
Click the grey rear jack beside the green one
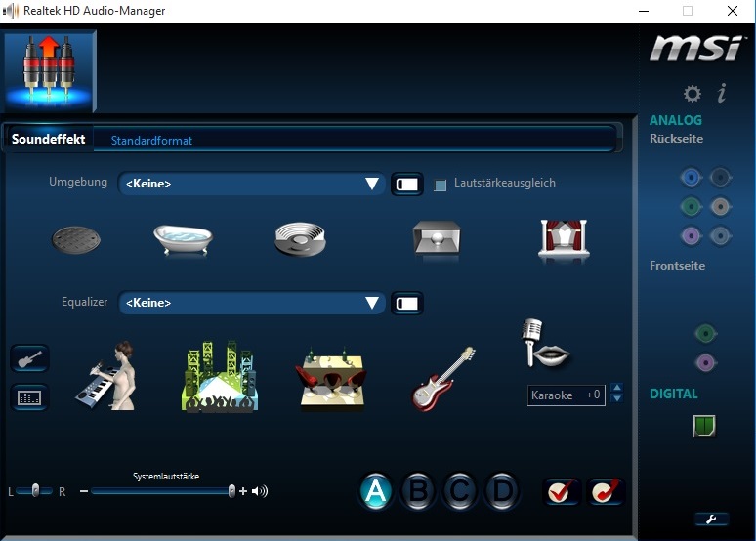coord(720,207)
